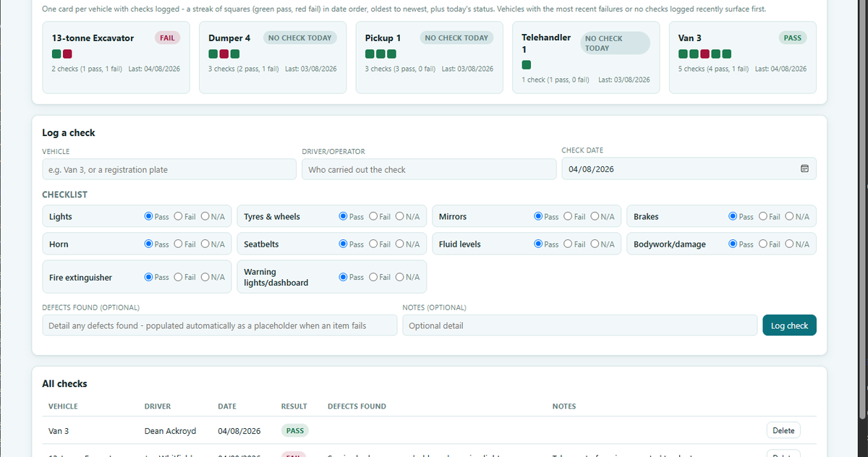
Task: Click the Driver column header
Action: (158, 406)
